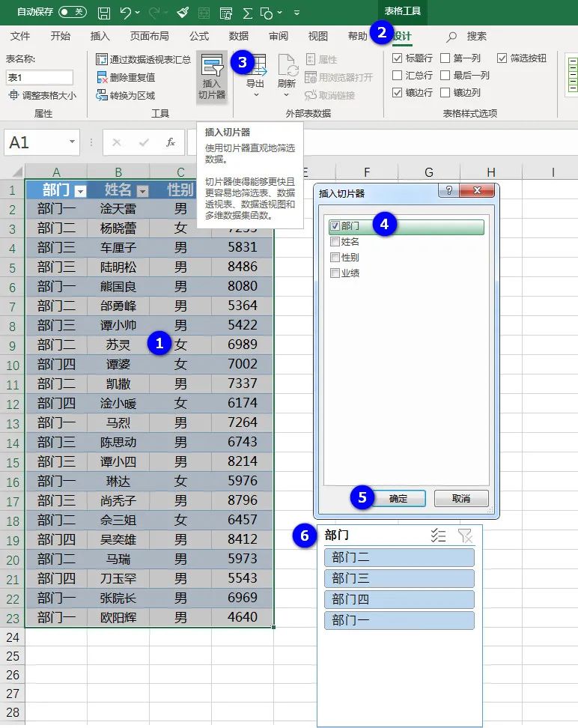This screenshot has height=728, width=578.
Task: Click the Save icon in title bar
Action: click(x=104, y=13)
